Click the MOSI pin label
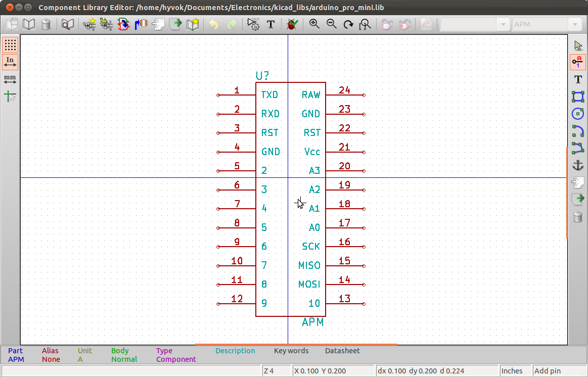The width and height of the screenshot is (588, 377). tap(309, 285)
